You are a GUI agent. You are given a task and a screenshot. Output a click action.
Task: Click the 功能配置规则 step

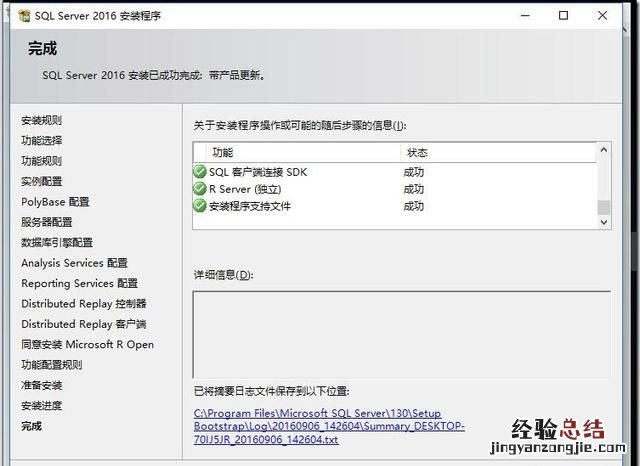point(51,364)
